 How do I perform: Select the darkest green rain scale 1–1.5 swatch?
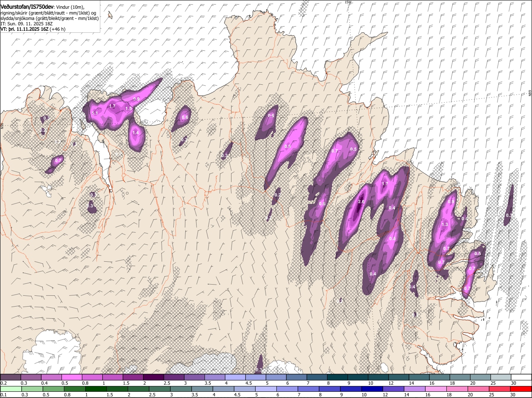click(96, 389)
